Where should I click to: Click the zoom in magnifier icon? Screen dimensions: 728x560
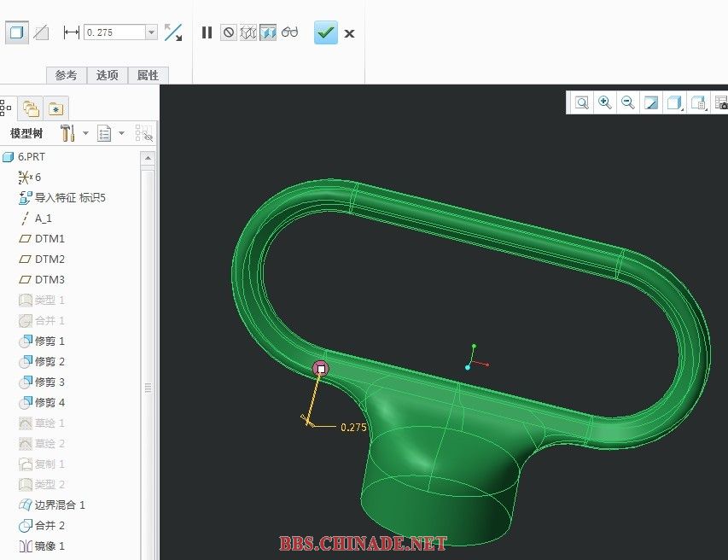[605, 102]
